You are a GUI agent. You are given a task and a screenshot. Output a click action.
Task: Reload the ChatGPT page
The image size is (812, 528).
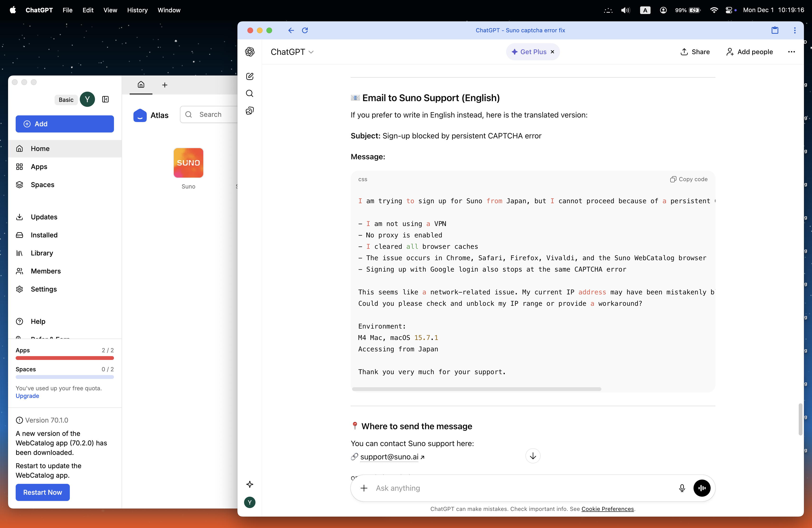[x=305, y=30]
